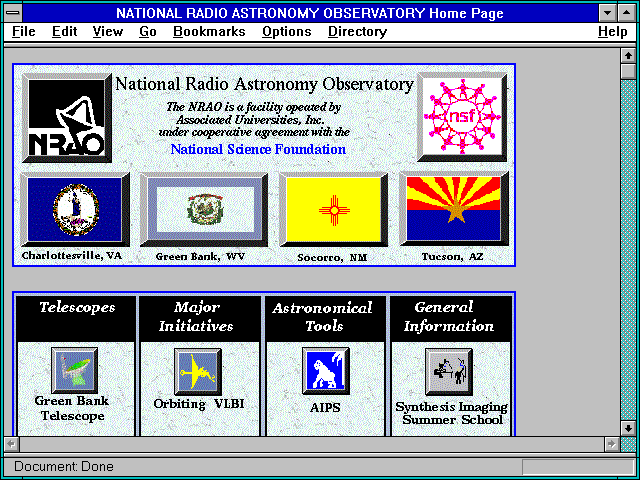Click the vertical scrollbar thumb box

pos(628,71)
